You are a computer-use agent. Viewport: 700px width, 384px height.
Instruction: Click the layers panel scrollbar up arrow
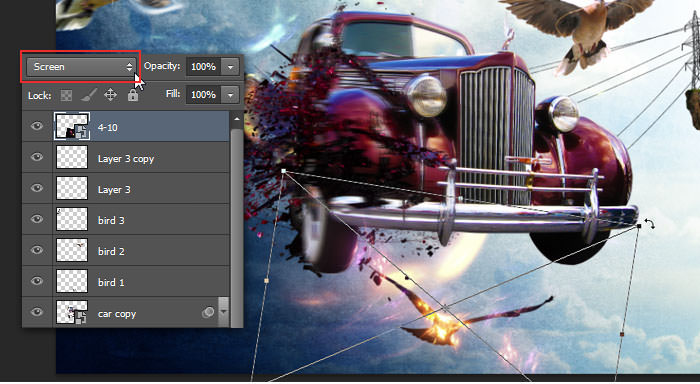(236, 119)
